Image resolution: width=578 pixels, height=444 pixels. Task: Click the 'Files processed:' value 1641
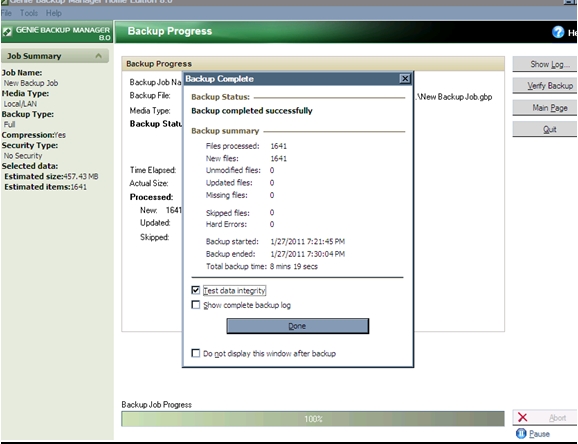click(x=279, y=146)
